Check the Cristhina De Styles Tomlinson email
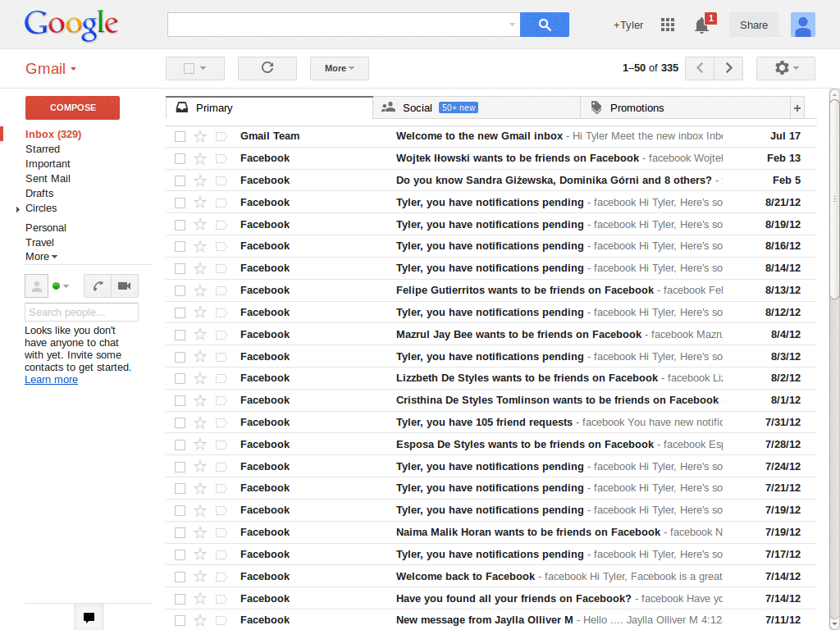The width and height of the screenshot is (840, 630). click(180, 400)
